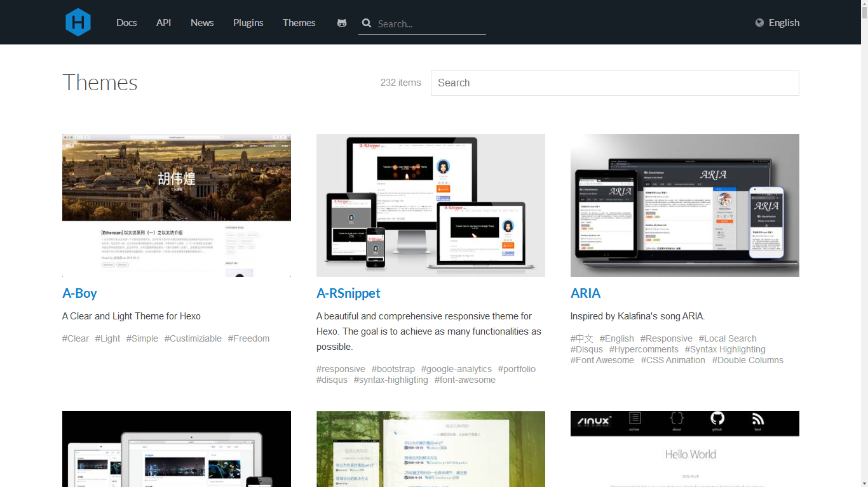
Task: Click the #Local Search tag under ARIA
Action: pos(728,338)
